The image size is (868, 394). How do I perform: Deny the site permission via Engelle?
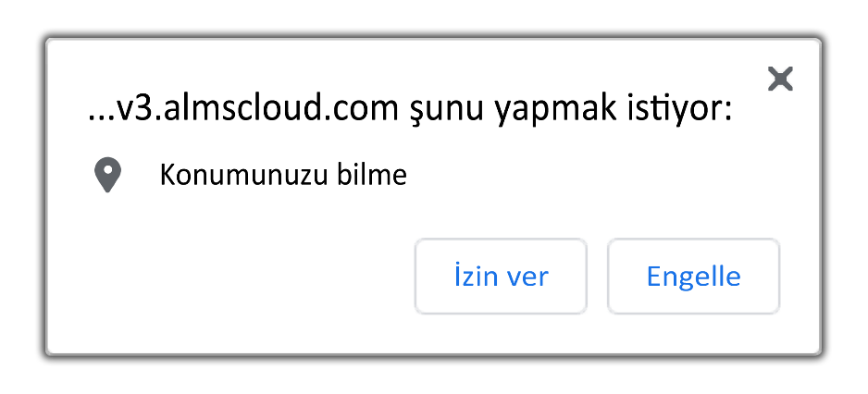coord(694,277)
